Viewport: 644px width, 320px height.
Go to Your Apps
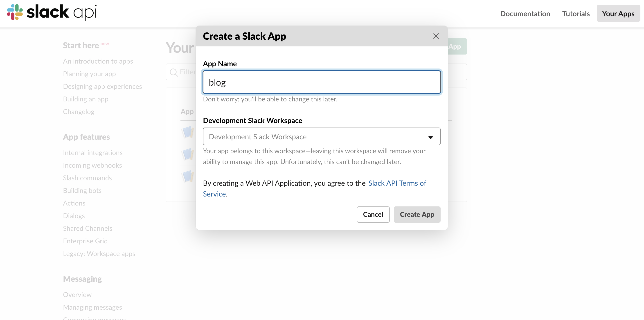coord(618,14)
